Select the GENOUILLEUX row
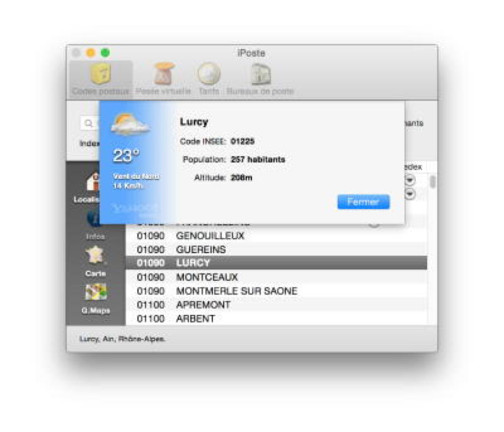Viewport: 504px width, 432px height. pyautogui.click(x=210, y=236)
